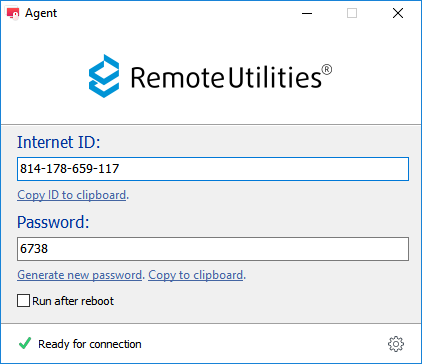Generate a new password
This screenshot has width=422, height=364.
pyautogui.click(x=80, y=275)
